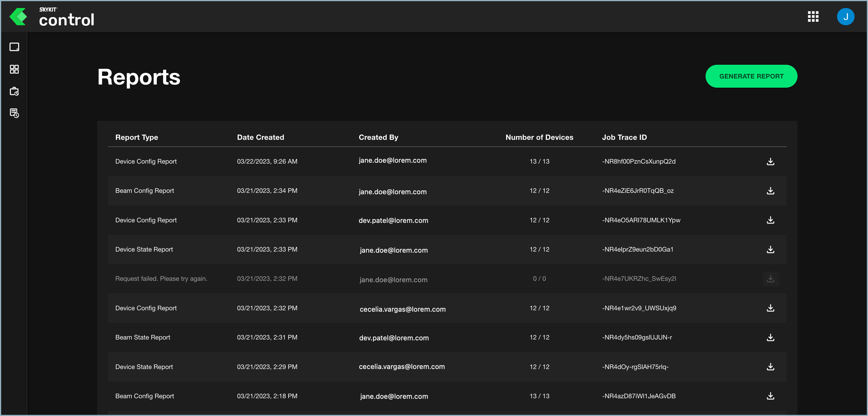Open the scheduled jobs icon in sidebar

pyautogui.click(x=14, y=91)
